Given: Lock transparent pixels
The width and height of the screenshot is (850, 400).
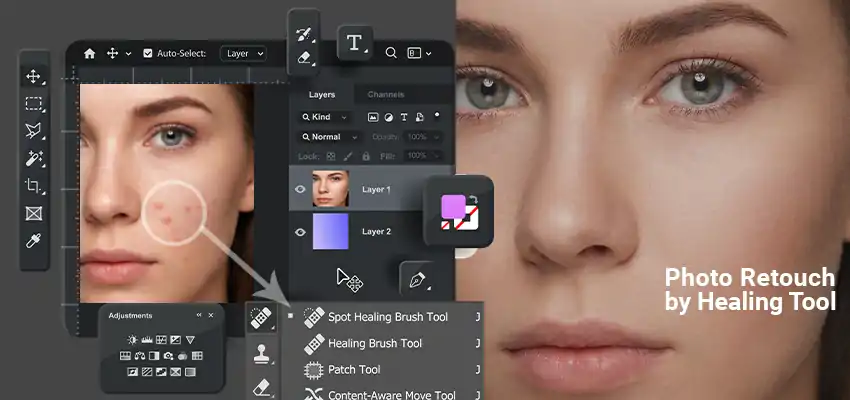Looking at the screenshot, I should pos(331,156).
